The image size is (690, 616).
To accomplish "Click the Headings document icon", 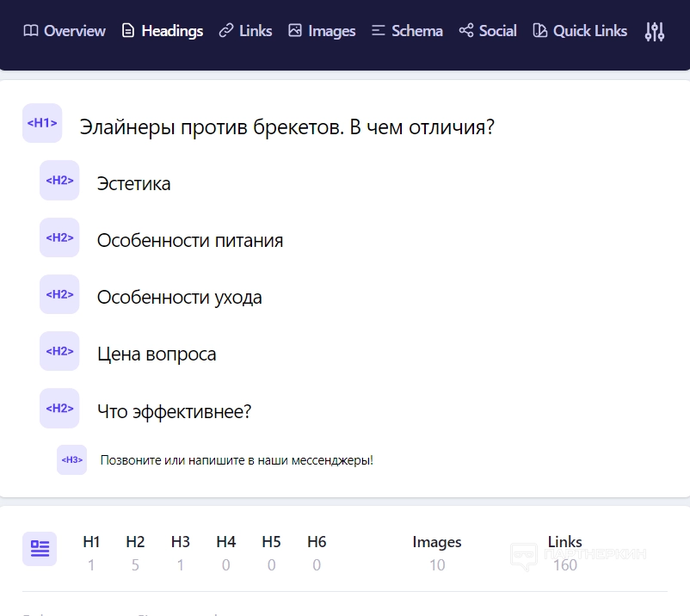I will coord(128,31).
